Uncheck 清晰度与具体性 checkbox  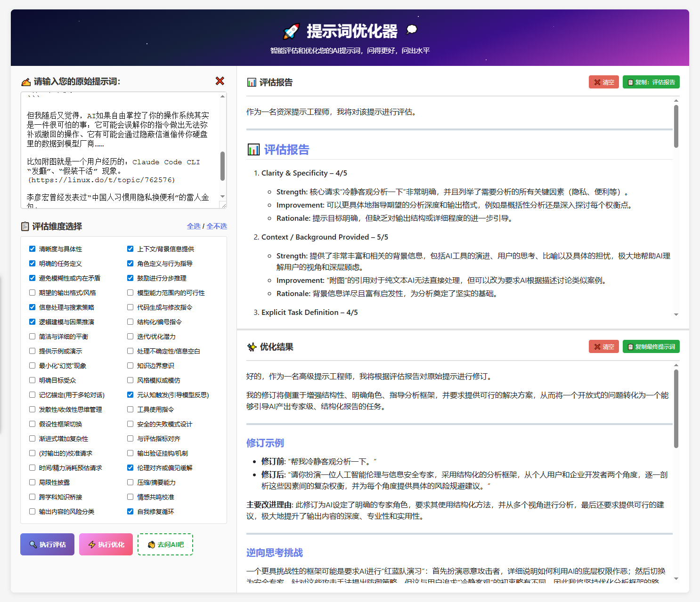[x=32, y=249]
